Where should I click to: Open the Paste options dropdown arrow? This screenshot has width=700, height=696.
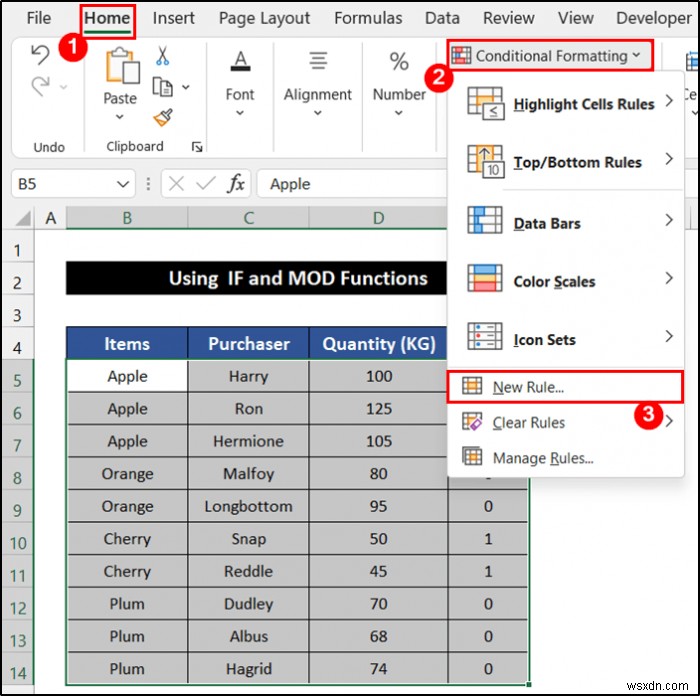(x=119, y=117)
